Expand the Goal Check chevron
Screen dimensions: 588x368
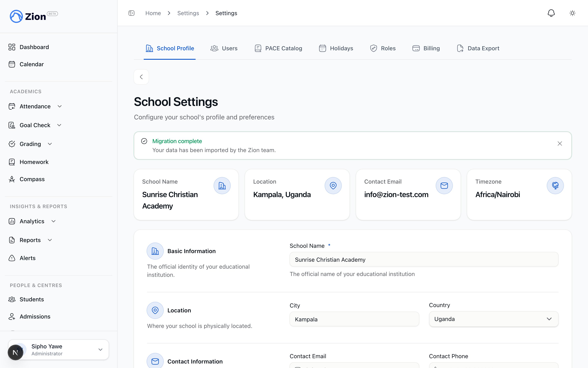click(59, 125)
